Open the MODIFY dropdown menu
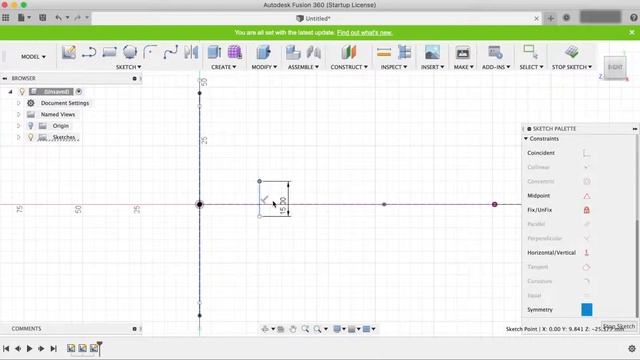 click(x=264, y=67)
